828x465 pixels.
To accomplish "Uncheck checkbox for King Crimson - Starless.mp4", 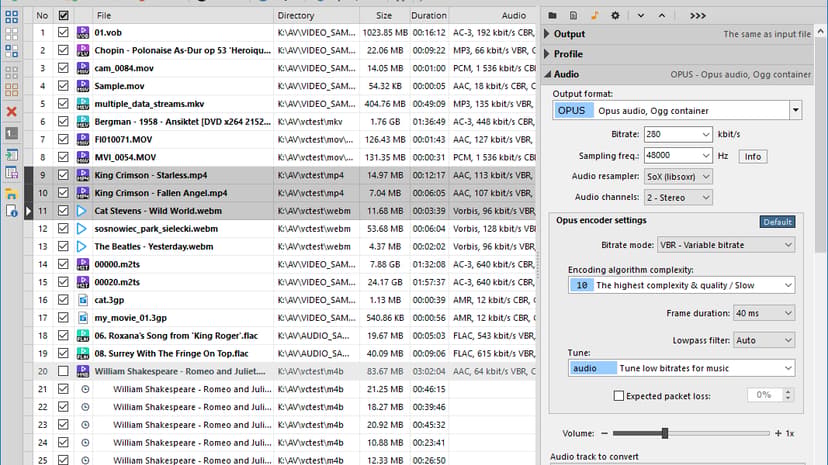I will 63,175.
